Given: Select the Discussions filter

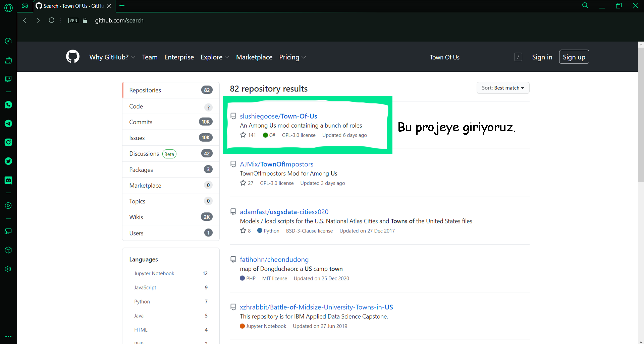Looking at the screenshot, I should [x=171, y=154].
